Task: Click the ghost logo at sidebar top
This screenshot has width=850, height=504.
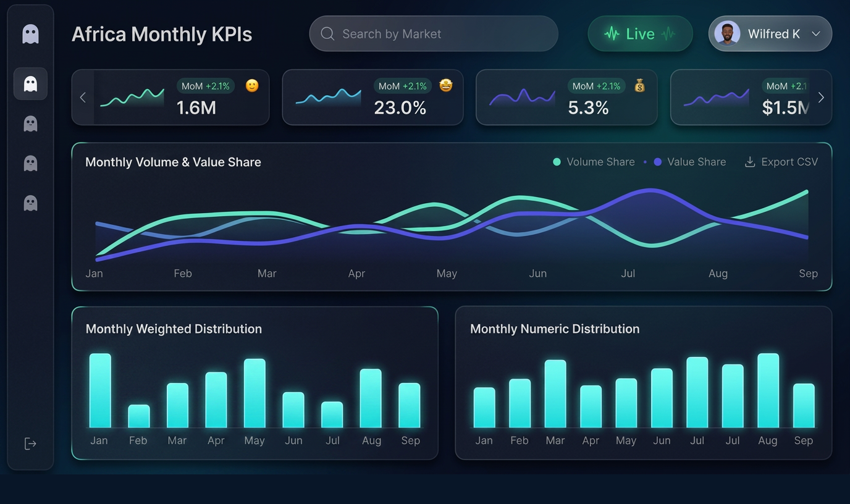Action: (x=30, y=34)
